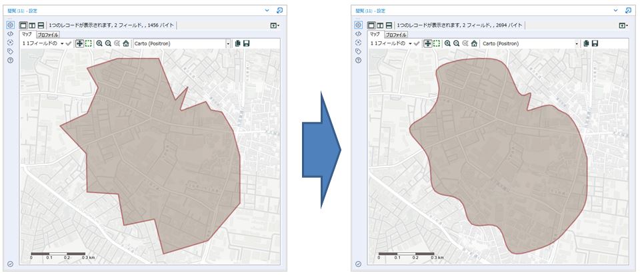This screenshot has height=275, width=644.
Task: Zoom in on the left map
Action: [x=99, y=43]
